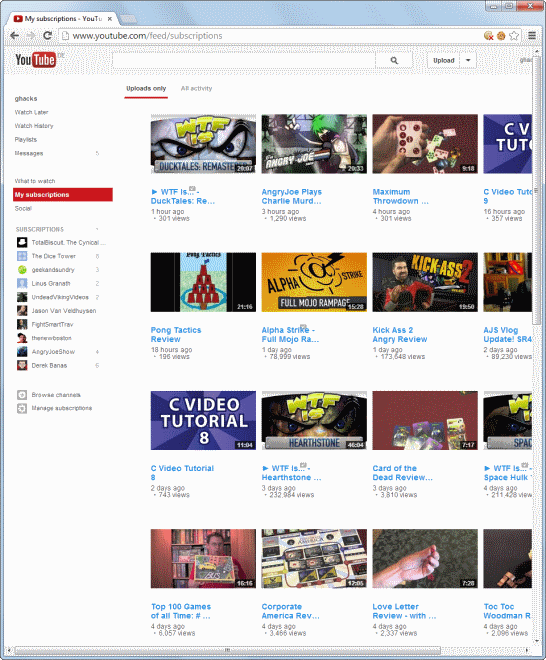Image resolution: width=546 pixels, height=660 pixels.
Task: Open Playlists in sidebar
Action: coord(26,139)
